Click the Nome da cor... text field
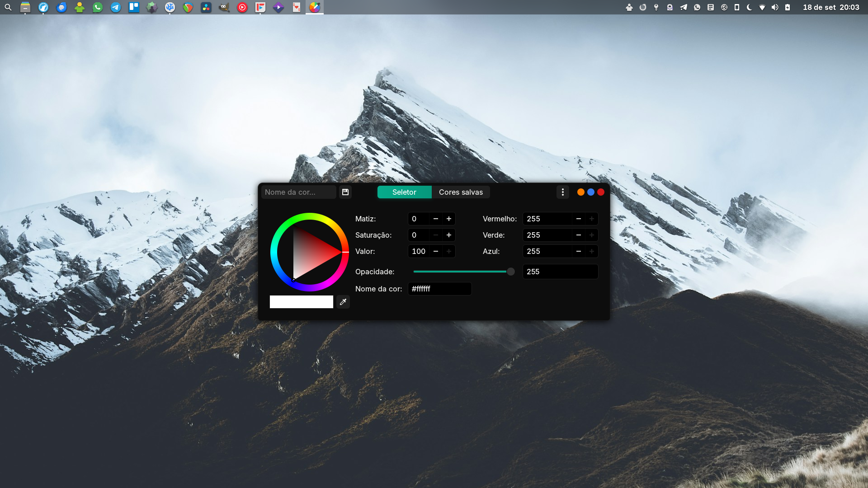This screenshot has height=488, width=868. point(298,192)
